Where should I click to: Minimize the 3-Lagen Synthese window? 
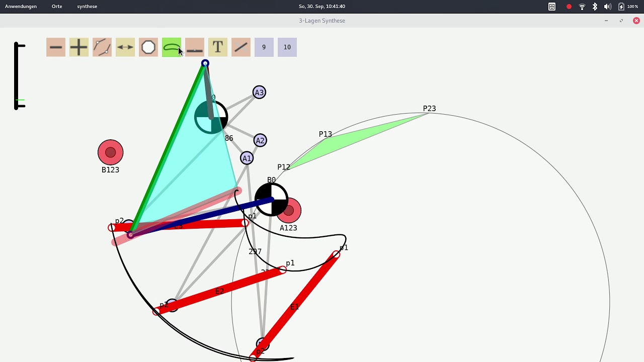[606, 21]
